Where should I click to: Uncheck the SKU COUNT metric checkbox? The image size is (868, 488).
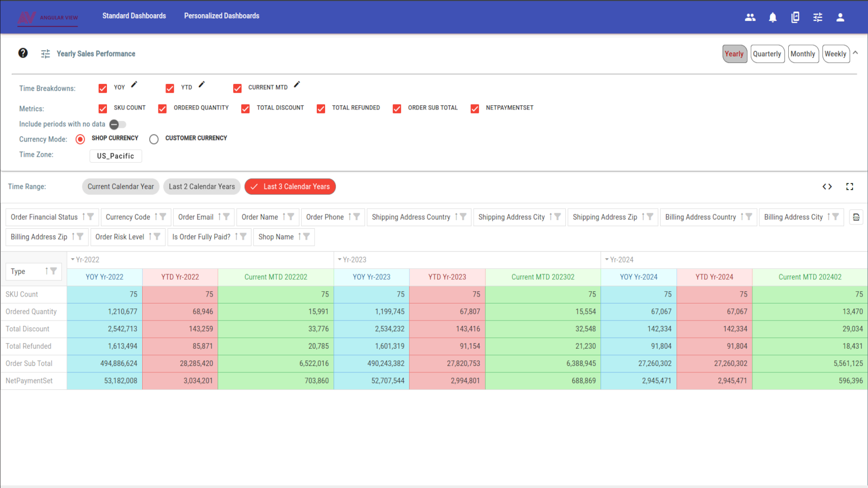(x=103, y=108)
